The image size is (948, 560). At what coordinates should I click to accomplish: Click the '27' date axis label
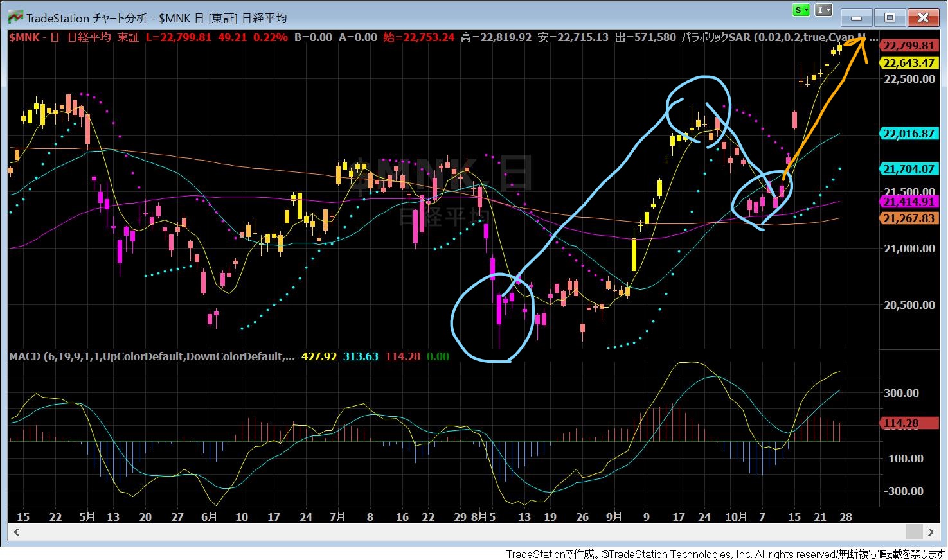point(177,517)
